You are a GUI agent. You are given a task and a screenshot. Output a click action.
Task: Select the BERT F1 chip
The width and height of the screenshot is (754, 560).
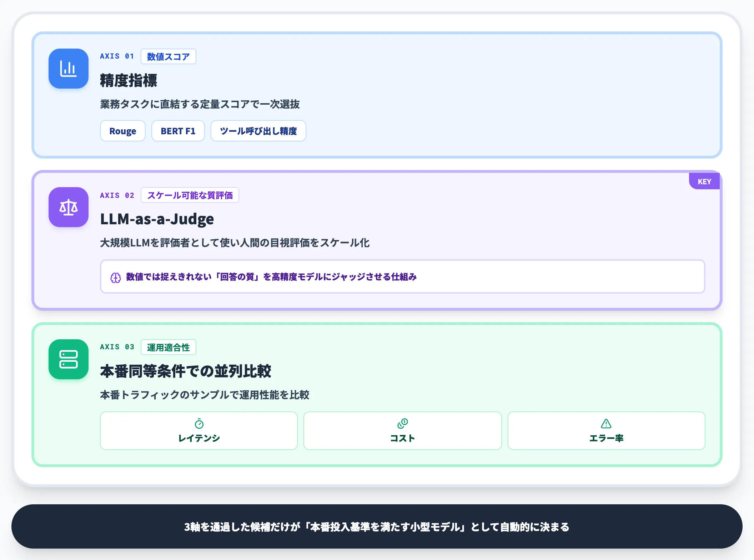pyautogui.click(x=178, y=131)
